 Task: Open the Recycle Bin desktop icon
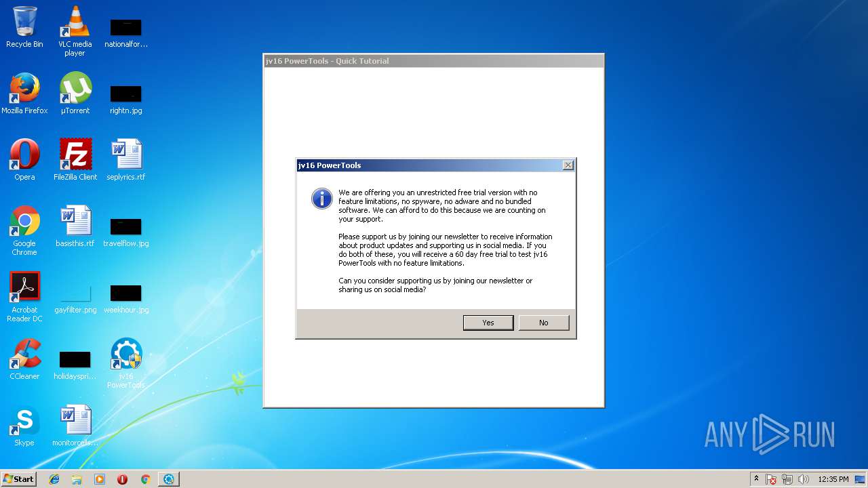pyautogui.click(x=24, y=27)
